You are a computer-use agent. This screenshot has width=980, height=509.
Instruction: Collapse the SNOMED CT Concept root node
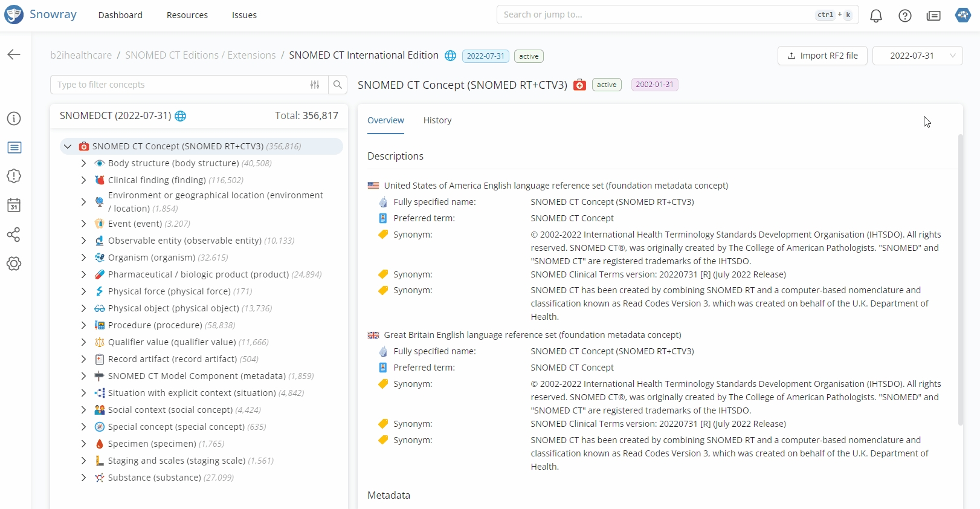pyautogui.click(x=68, y=146)
